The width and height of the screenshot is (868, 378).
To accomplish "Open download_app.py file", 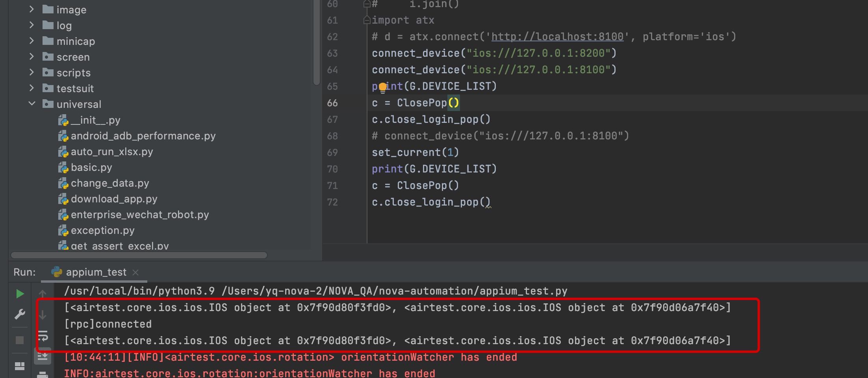I will coord(114,199).
